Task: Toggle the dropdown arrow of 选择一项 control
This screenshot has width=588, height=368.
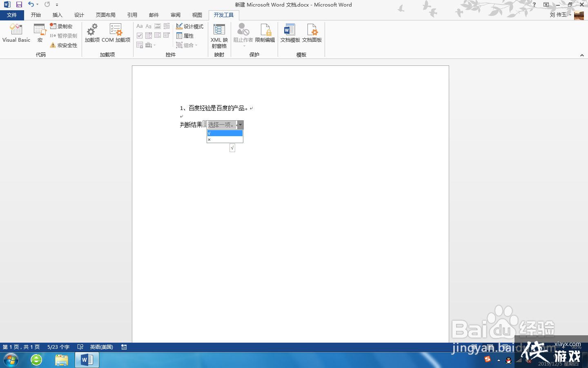Action: [241, 125]
